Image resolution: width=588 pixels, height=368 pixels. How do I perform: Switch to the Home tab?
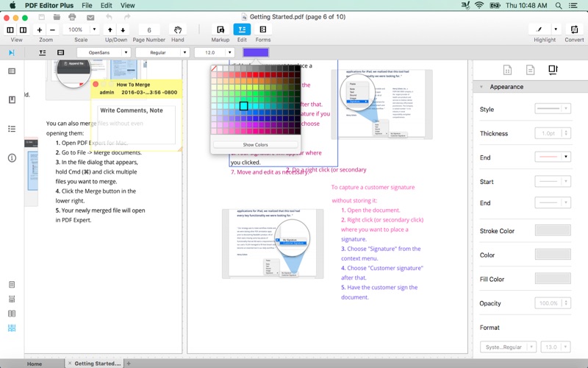point(35,364)
